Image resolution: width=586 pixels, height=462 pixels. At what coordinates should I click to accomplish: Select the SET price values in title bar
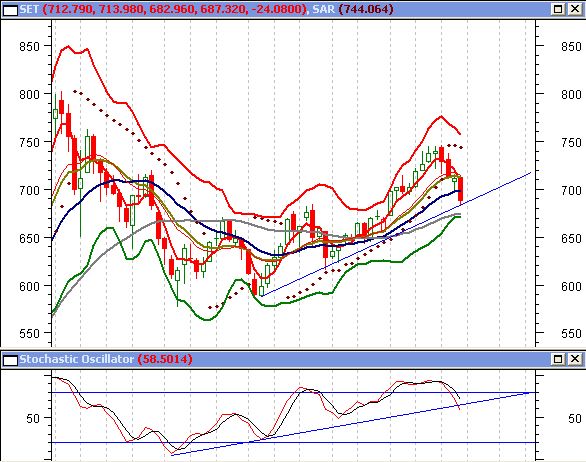175,9
